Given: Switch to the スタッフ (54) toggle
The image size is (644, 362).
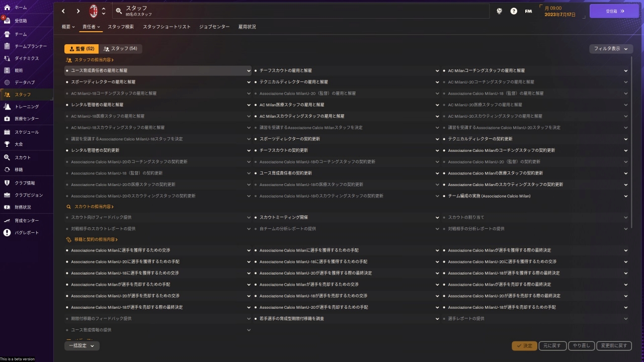Looking at the screenshot, I should (120, 49).
